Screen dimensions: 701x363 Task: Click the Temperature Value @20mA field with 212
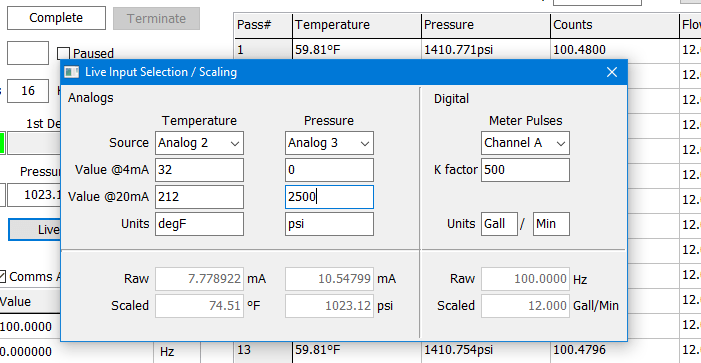[x=199, y=197]
